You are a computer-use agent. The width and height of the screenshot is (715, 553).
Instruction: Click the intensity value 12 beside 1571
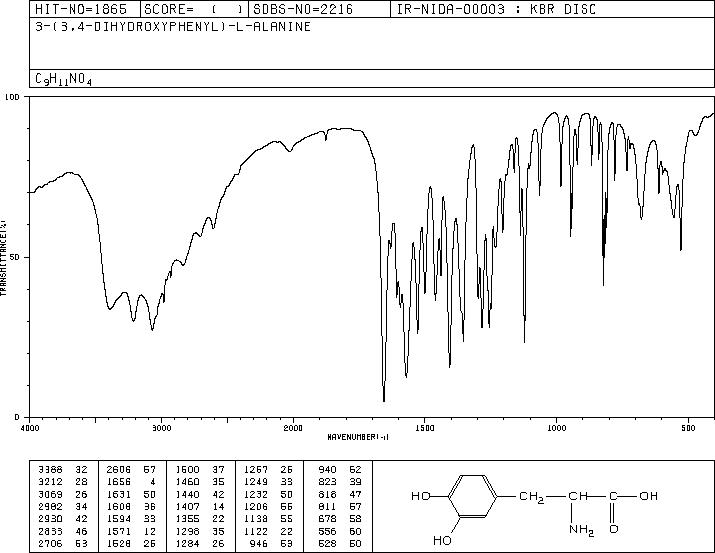[x=150, y=531]
